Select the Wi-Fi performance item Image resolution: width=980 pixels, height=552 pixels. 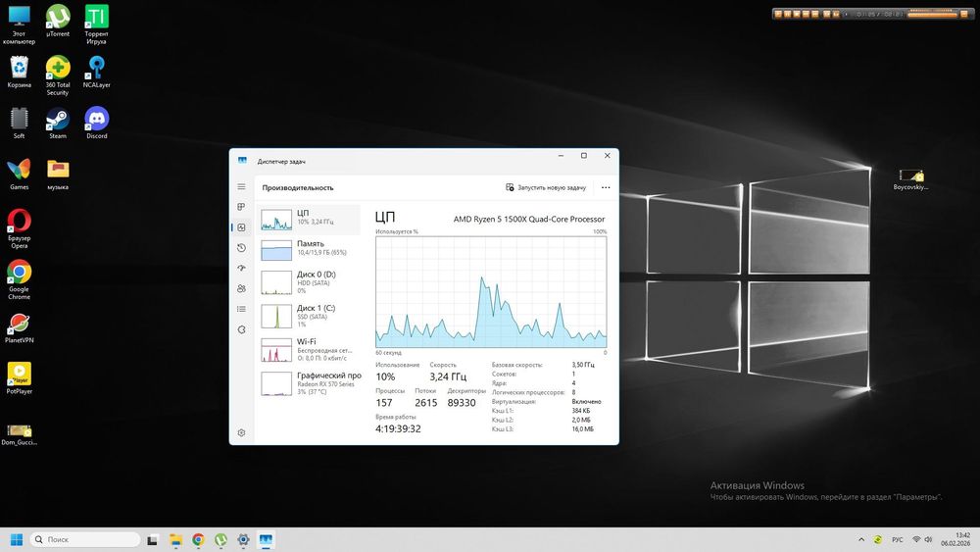309,350
